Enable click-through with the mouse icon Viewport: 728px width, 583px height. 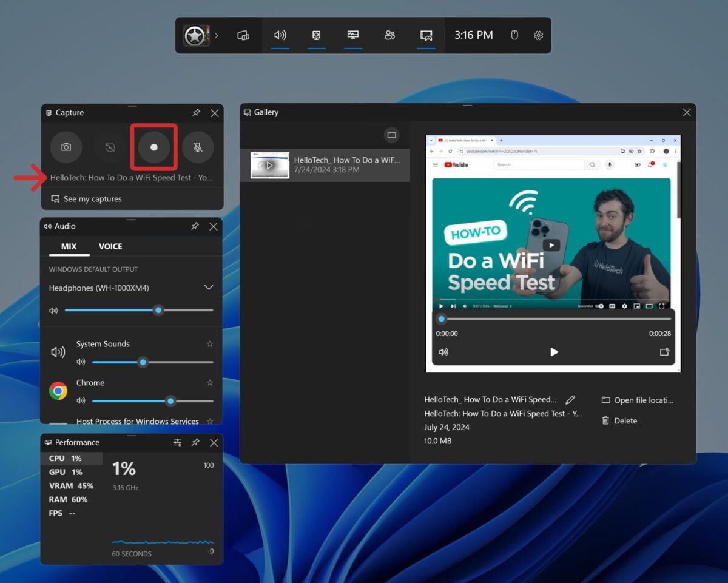point(514,35)
